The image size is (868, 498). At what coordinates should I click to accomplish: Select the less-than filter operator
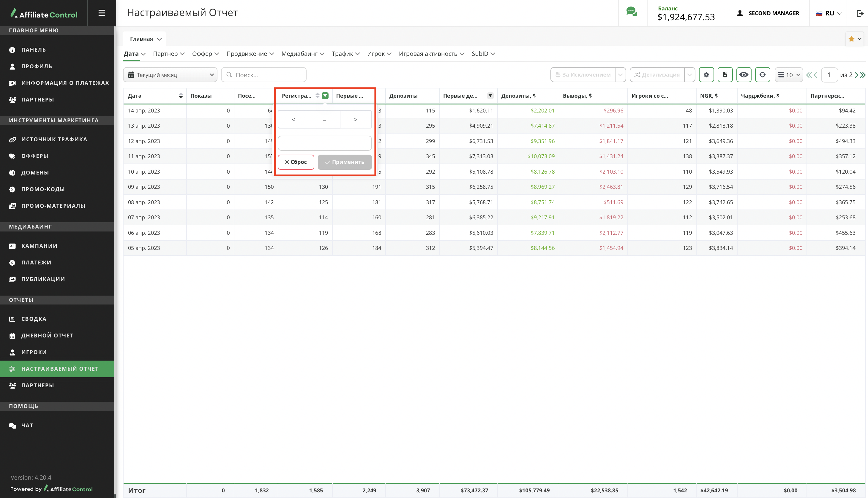click(x=293, y=119)
